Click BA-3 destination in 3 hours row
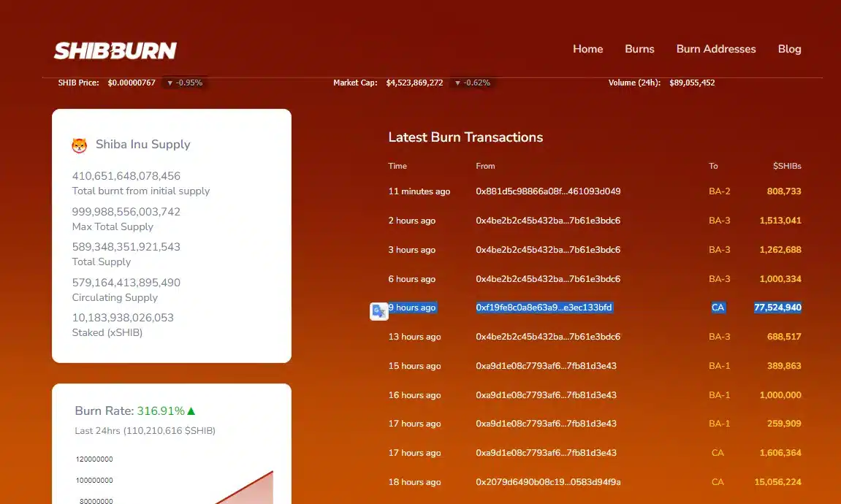 (719, 250)
